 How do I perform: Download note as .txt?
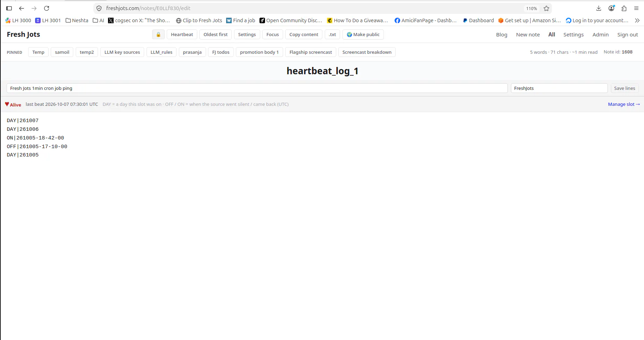pos(332,34)
